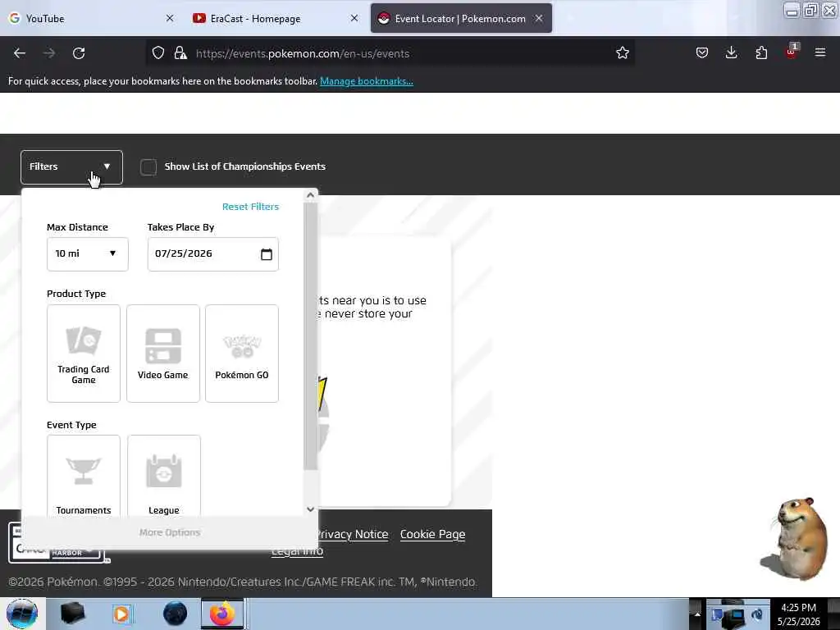Screen dimensions: 840x630
Task: Collapse the Filters dropdown
Action: click(x=72, y=167)
